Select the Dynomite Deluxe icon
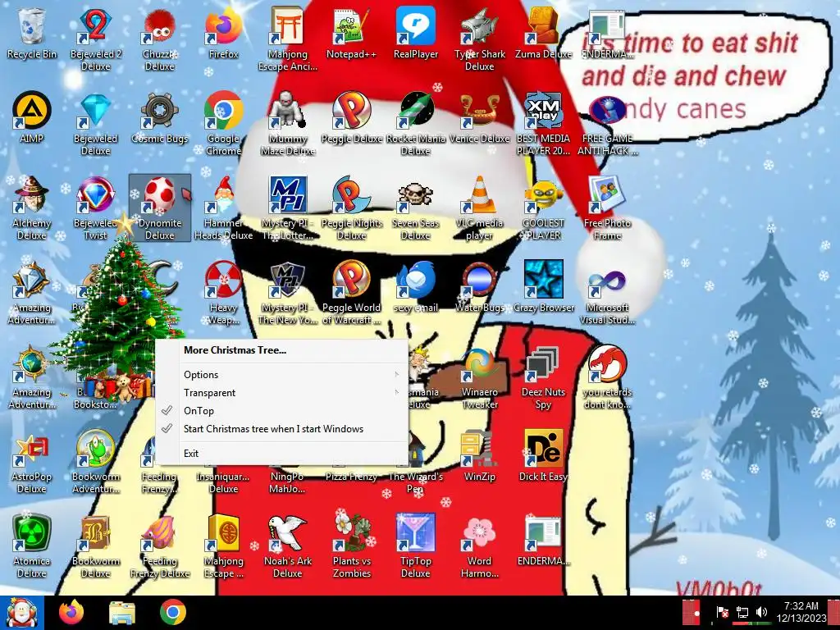840x630 pixels. (160, 208)
